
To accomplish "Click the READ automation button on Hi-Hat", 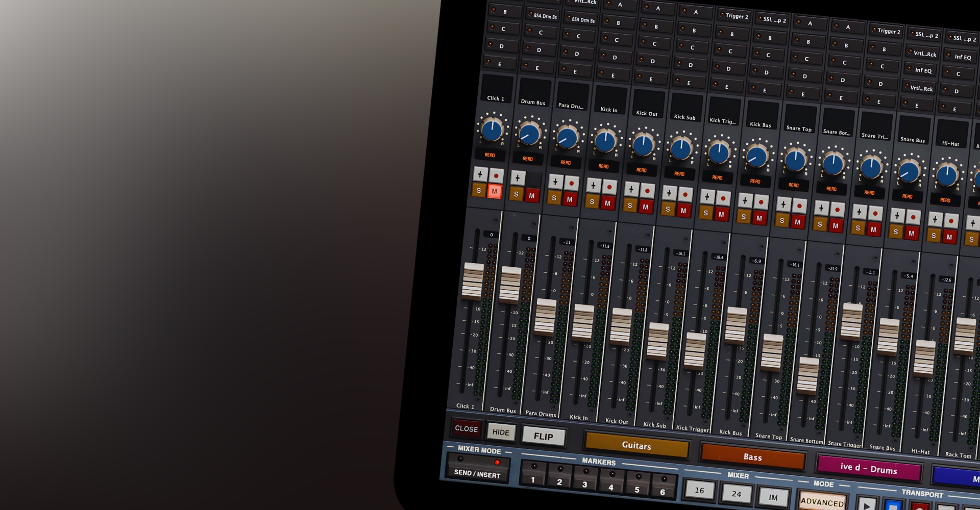I will (945, 200).
